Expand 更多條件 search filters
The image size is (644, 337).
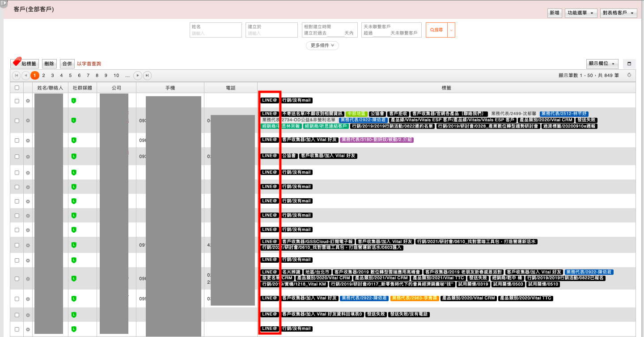pyautogui.click(x=322, y=46)
